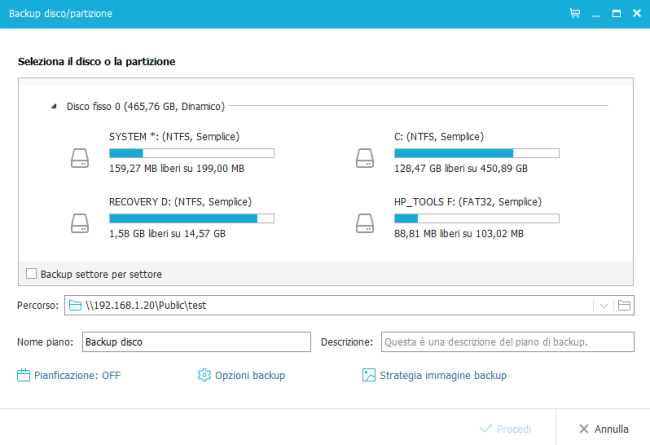650x445 pixels.
Task: Click the Nome piano text field
Action: click(x=196, y=342)
